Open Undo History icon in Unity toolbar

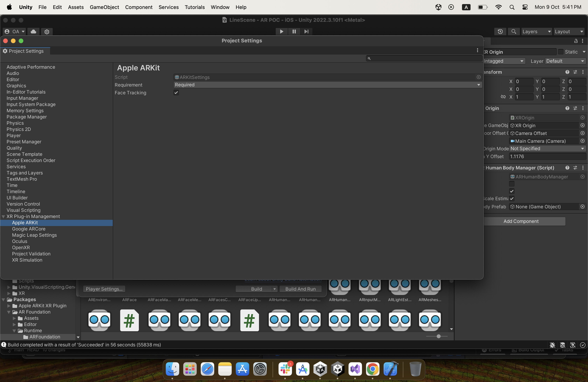500,31
